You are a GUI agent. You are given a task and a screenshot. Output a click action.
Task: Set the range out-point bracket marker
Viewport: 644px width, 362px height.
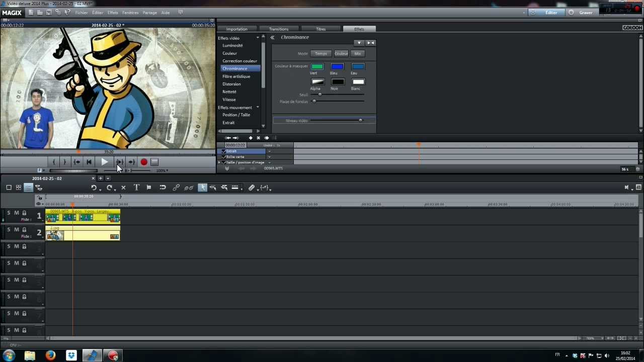click(x=64, y=162)
